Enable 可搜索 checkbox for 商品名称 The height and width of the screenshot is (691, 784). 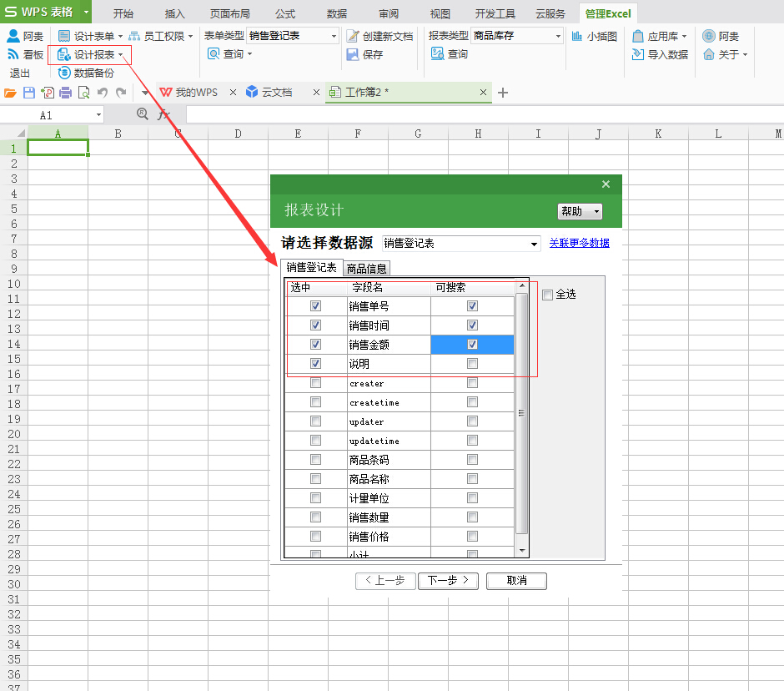pos(473,479)
